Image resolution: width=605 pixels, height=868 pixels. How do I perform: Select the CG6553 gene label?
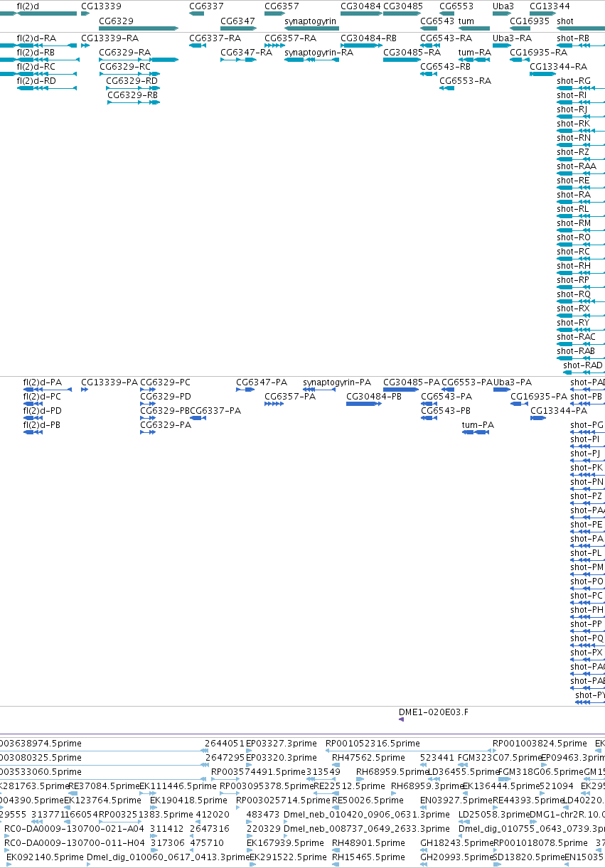tap(456, 6)
